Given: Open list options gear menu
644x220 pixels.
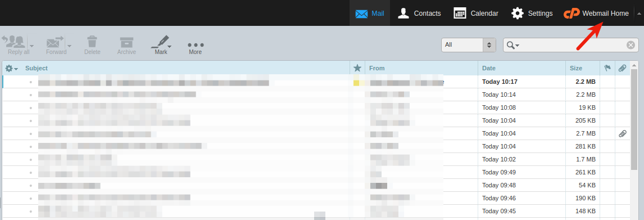Looking at the screenshot, I should pos(11,68).
